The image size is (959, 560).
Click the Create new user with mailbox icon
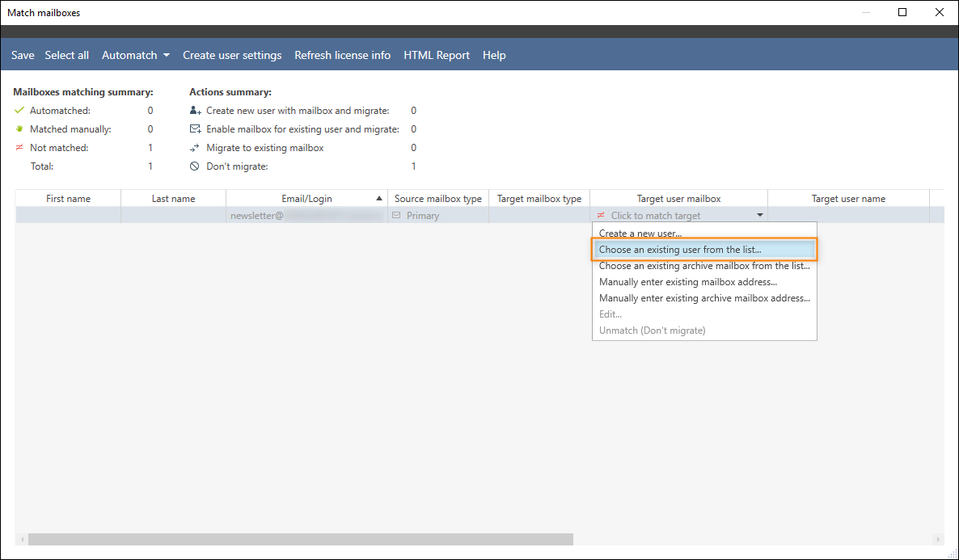point(195,111)
